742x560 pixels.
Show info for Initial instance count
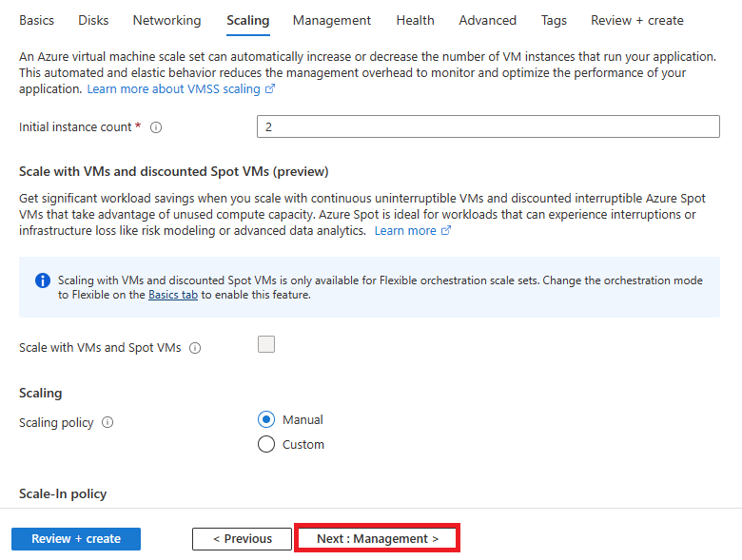(x=156, y=127)
